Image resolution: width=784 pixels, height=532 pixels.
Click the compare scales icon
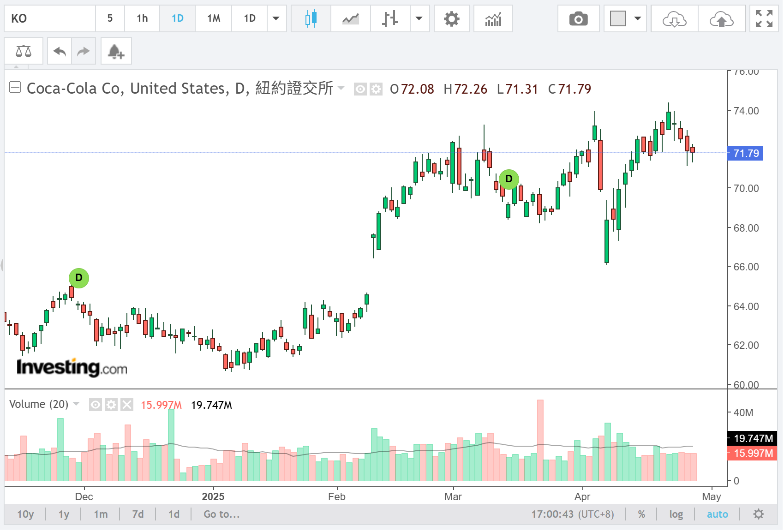coord(24,51)
